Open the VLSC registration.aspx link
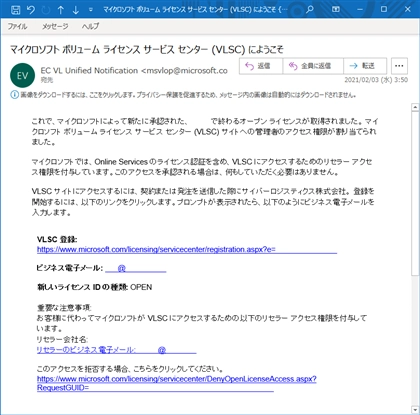 point(187,249)
